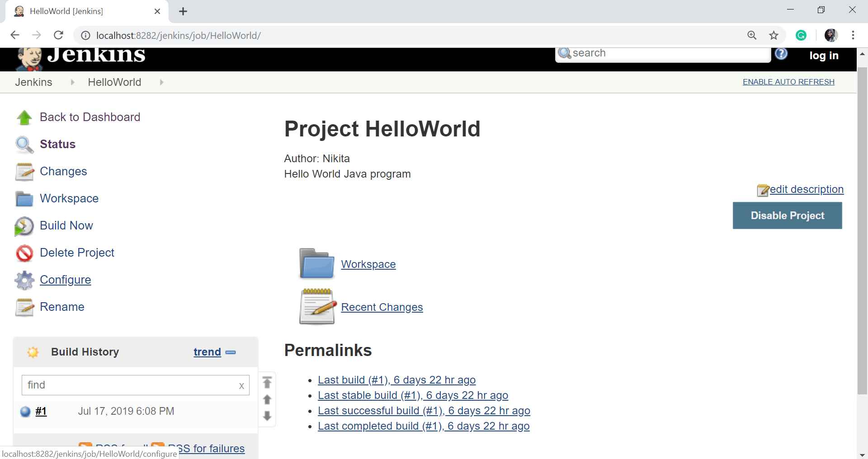Click the Jenkins breadcrumb link
868x459 pixels.
33,82
